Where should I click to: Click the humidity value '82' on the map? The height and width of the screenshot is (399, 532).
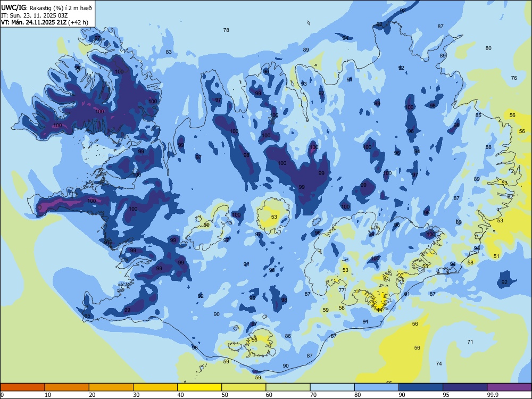click(x=510, y=197)
